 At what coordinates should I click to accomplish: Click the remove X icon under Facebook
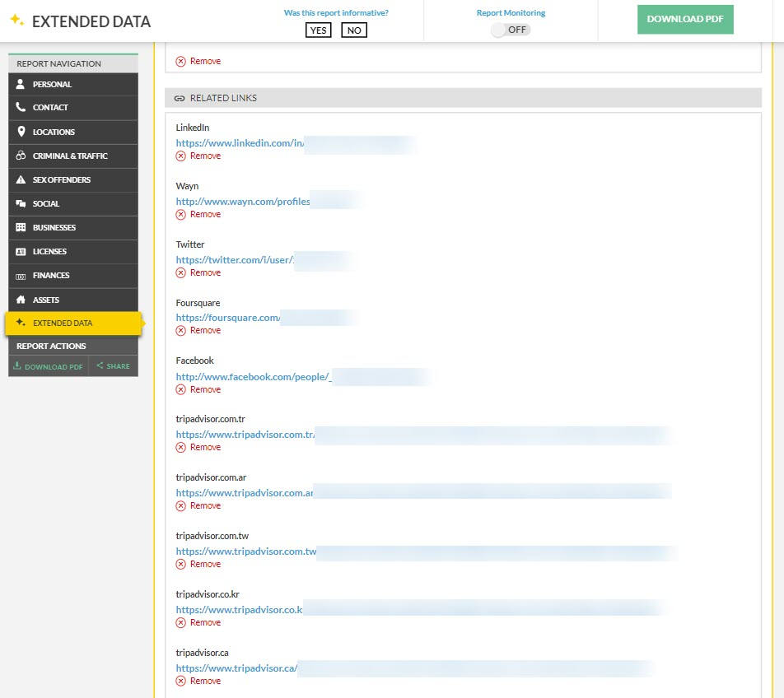(181, 389)
